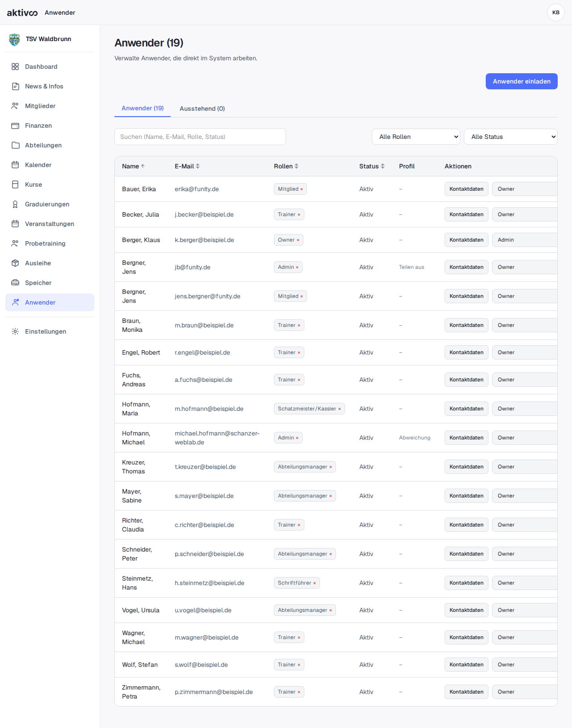Image resolution: width=572 pixels, height=728 pixels.
Task: Open Probetraining section
Action: click(50, 243)
